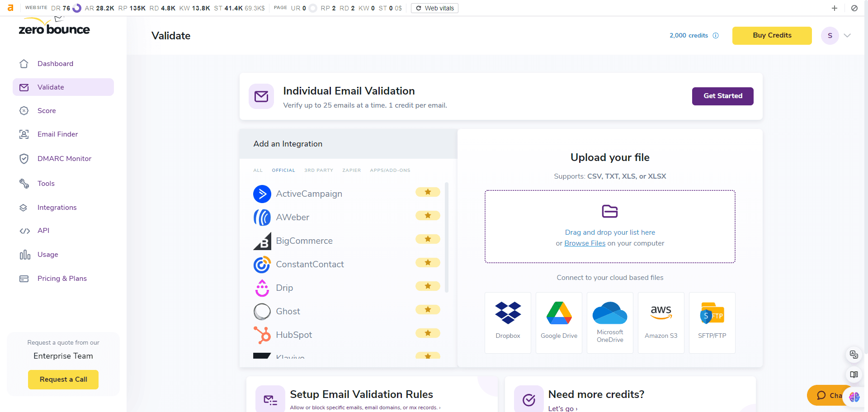Screen dimensions: 868x412
Task: Click the Buy Credits button
Action: (x=772, y=36)
